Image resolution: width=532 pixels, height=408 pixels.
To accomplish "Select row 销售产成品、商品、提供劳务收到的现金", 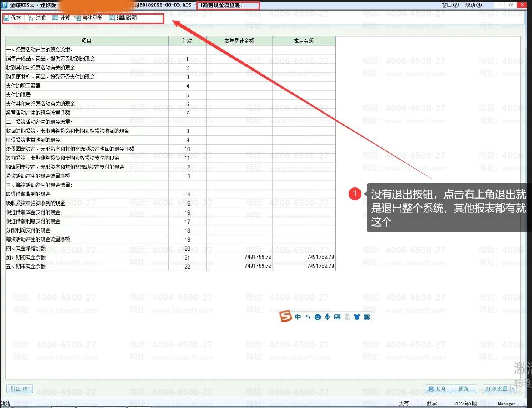I will click(170, 59).
